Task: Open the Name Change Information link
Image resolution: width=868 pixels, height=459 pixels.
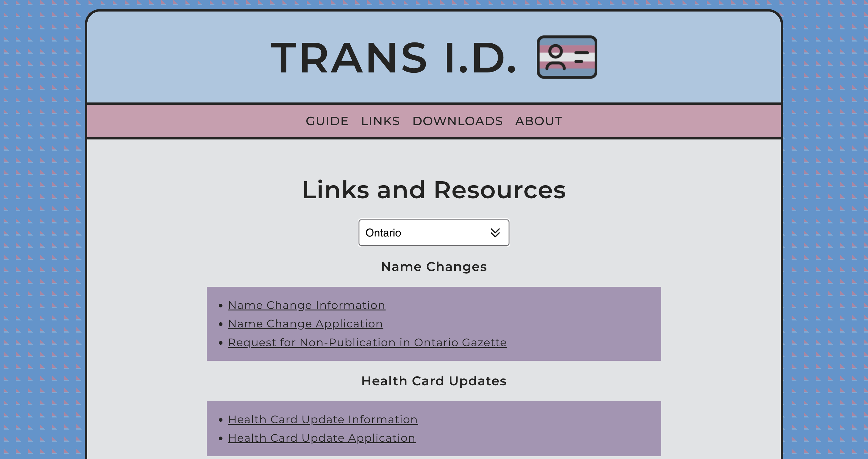Action: [306, 304]
